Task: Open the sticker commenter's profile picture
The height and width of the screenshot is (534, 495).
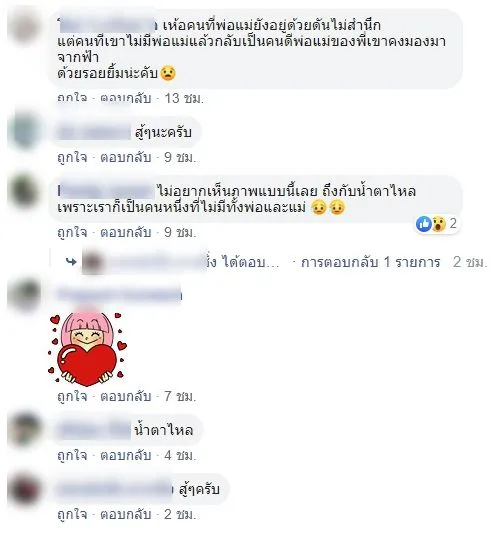Action: pyautogui.click(x=23, y=294)
